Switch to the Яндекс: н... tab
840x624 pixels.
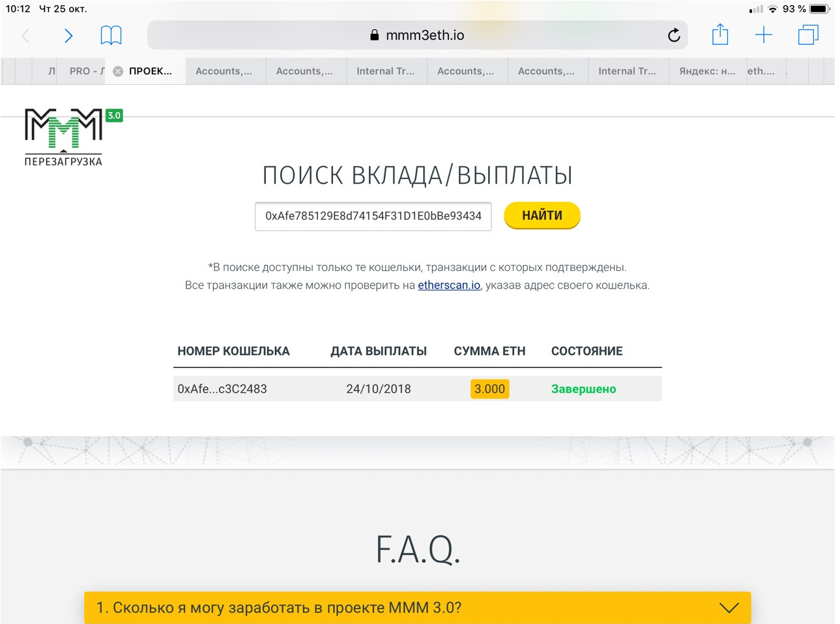click(707, 72)
